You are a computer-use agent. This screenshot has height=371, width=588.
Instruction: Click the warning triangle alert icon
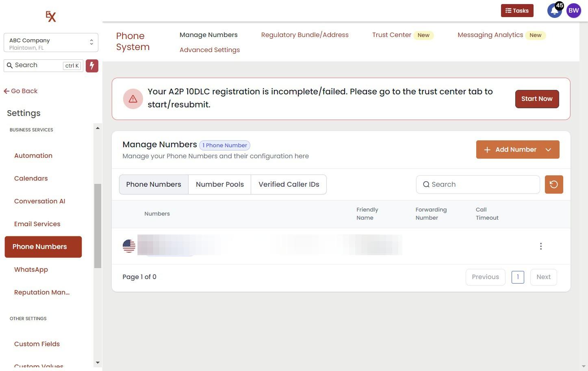133,99
